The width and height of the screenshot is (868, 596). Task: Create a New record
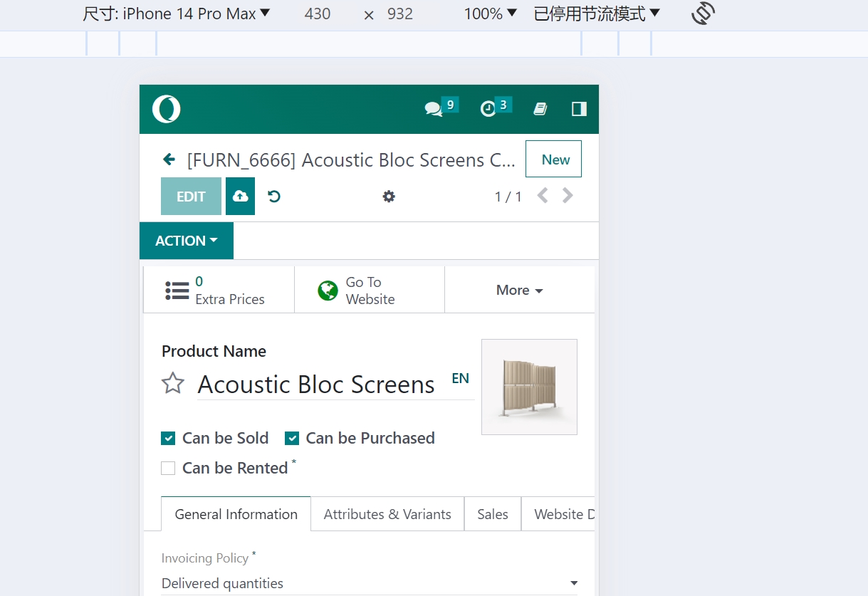553,159
